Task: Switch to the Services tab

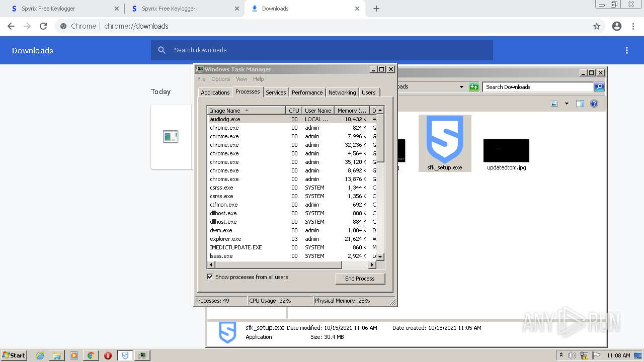Action: pos(276,93)
